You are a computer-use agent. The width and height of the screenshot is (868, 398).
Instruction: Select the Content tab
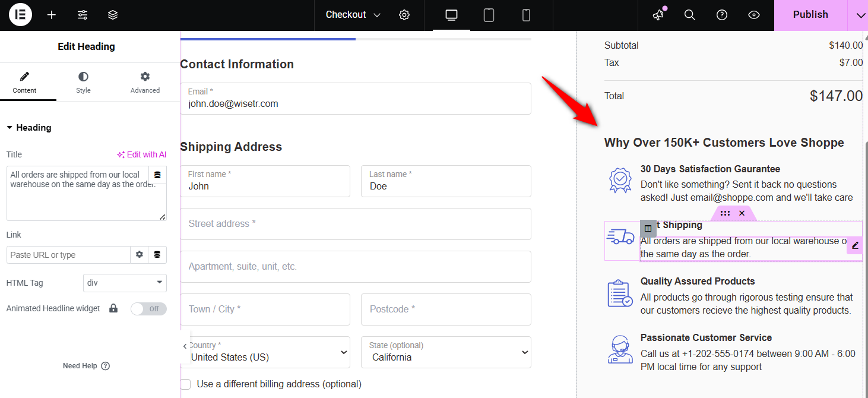24,83
